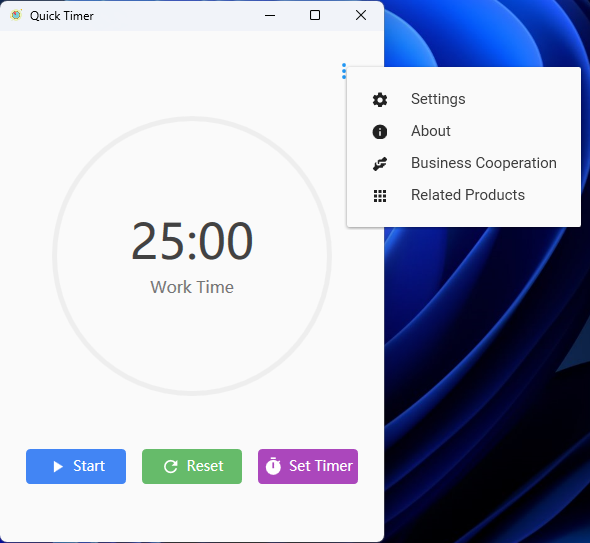Click the Business Cooperation handshake icon
Screen dimensions: 590x543
(x=380, y=164)
